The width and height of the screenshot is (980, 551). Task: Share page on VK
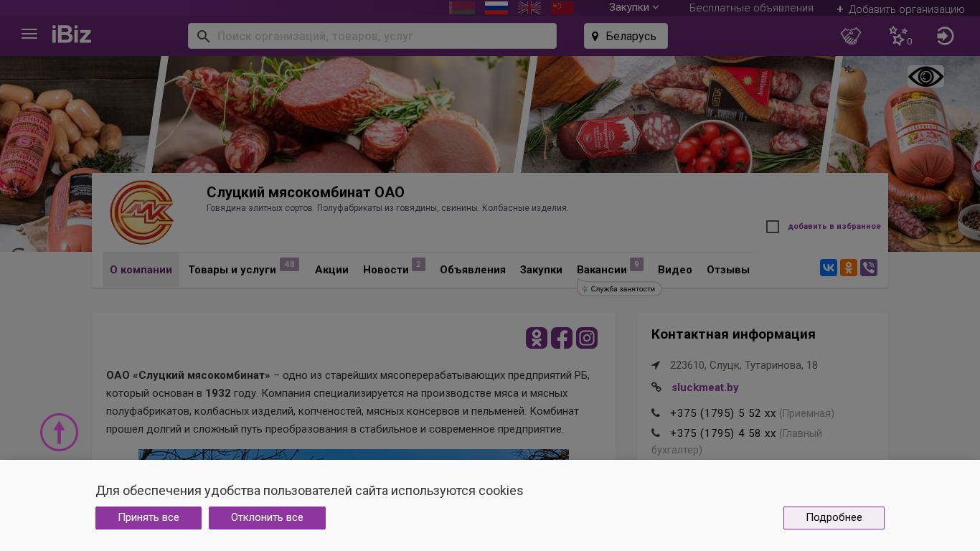click(829, 268)
